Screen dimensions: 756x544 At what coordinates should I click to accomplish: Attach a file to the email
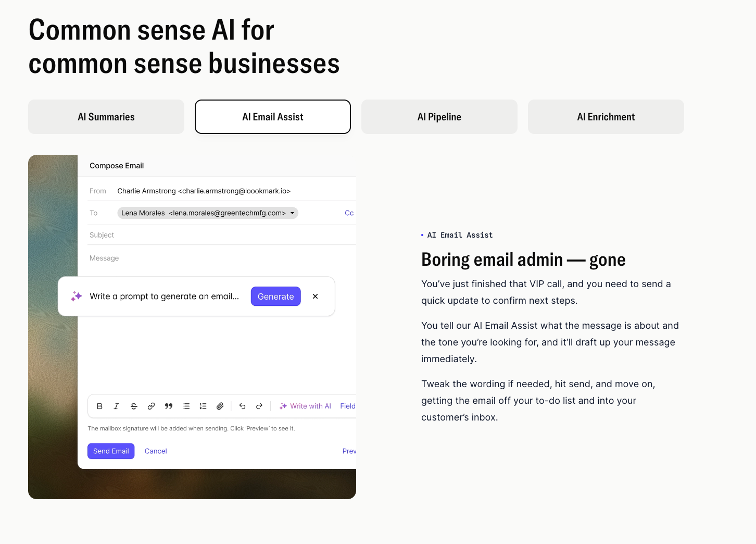[x=220, y=406]
